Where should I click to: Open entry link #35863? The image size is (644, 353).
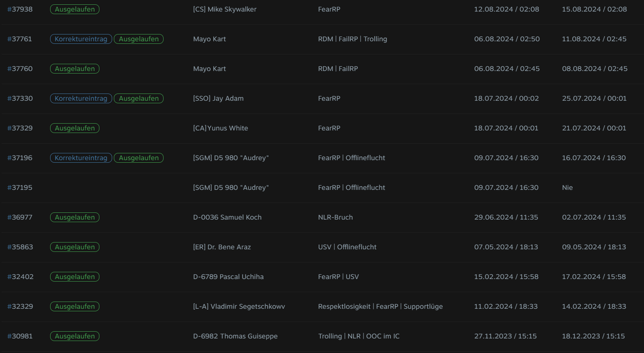click(x=20, y=246)
